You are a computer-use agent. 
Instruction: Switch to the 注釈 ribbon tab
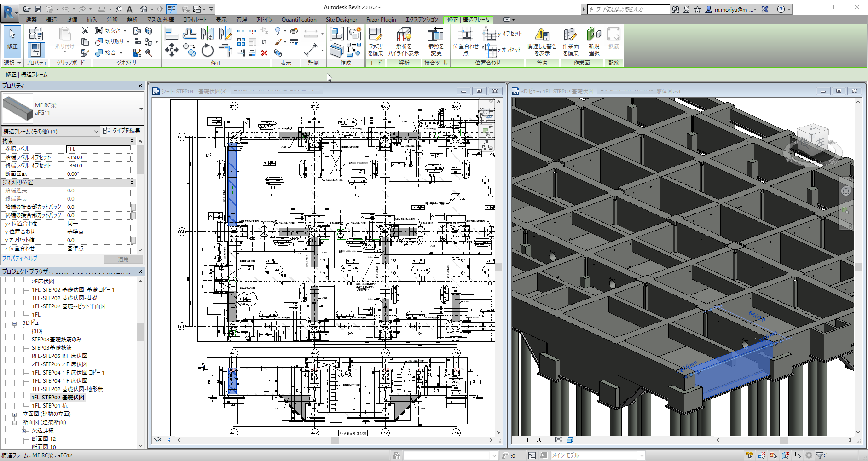click(x=112, y=20)
